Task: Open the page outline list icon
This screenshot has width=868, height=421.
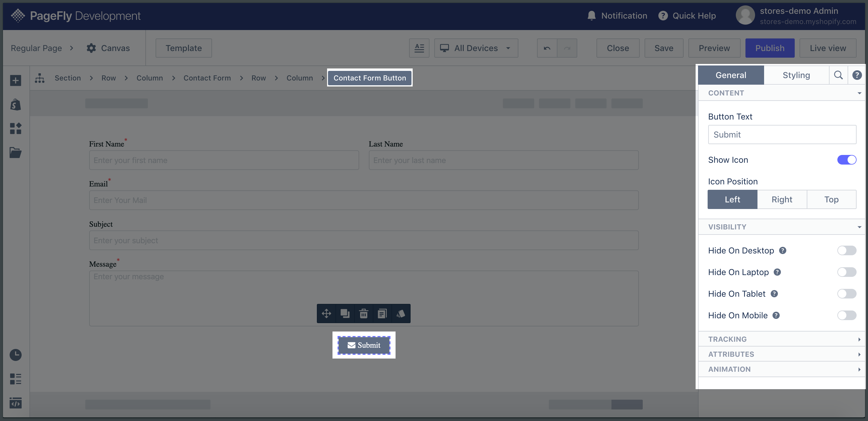Action: tap(16, 379)
